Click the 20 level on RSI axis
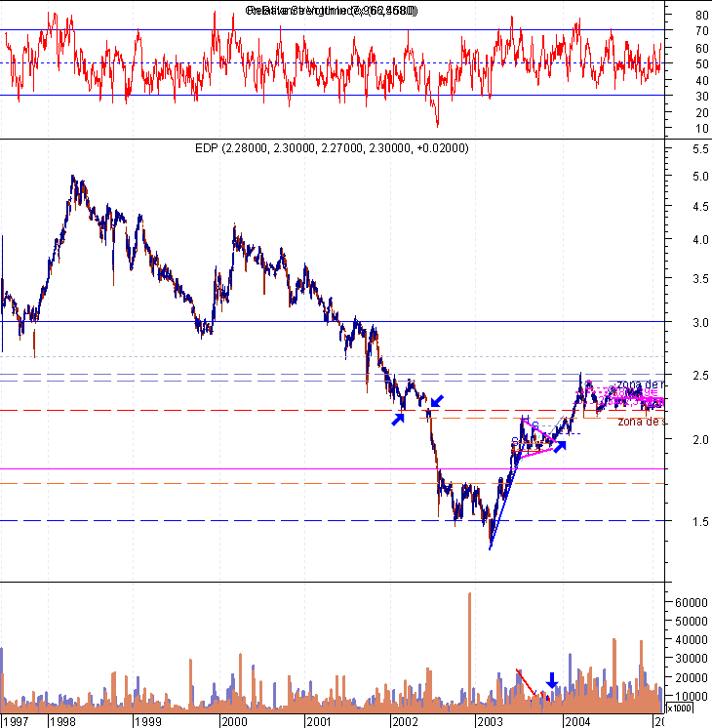This screenshot has height=728, width=712. pos(702,113)
